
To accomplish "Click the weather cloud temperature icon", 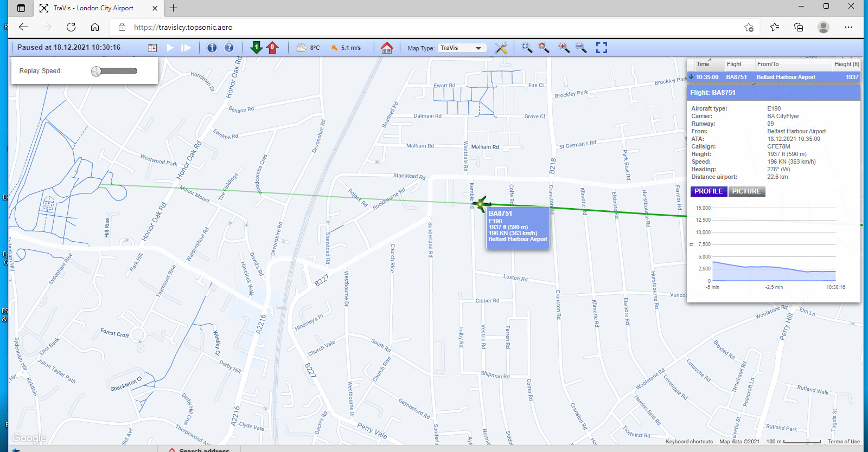I will [x=302, y=48].
